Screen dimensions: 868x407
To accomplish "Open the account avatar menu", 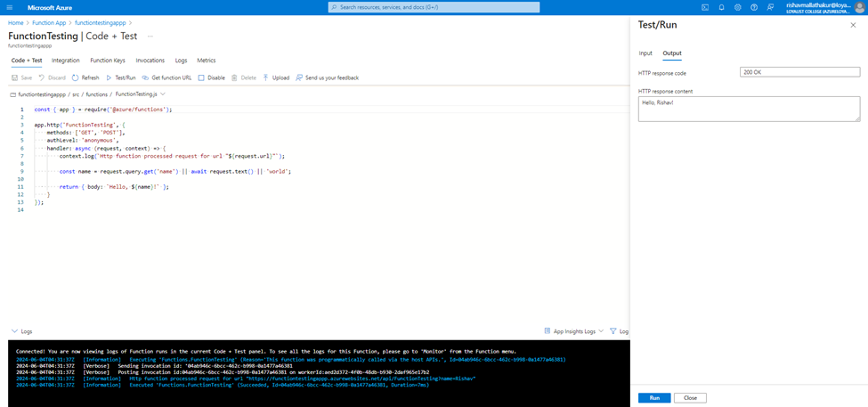I will coord(858,7).
